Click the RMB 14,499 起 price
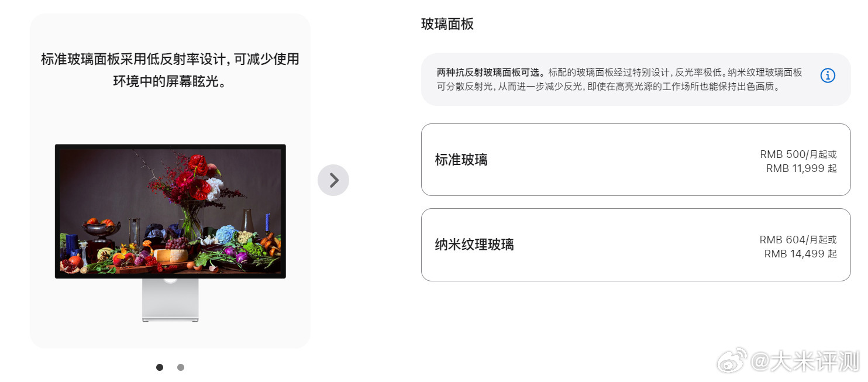The height and width of the screenshot is (382, 868). [800, 254]
